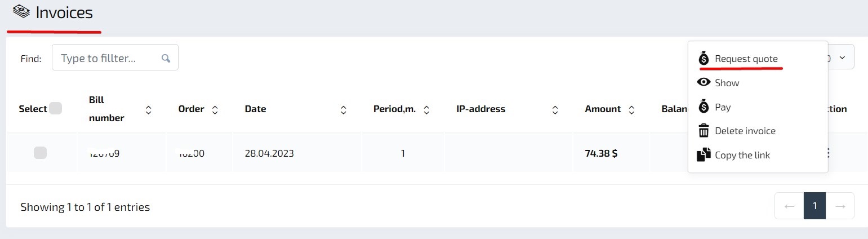This screenshot has width=868, height=239.
Task: Select Request quote from the context menu
Action: click(x=746, y=59)
